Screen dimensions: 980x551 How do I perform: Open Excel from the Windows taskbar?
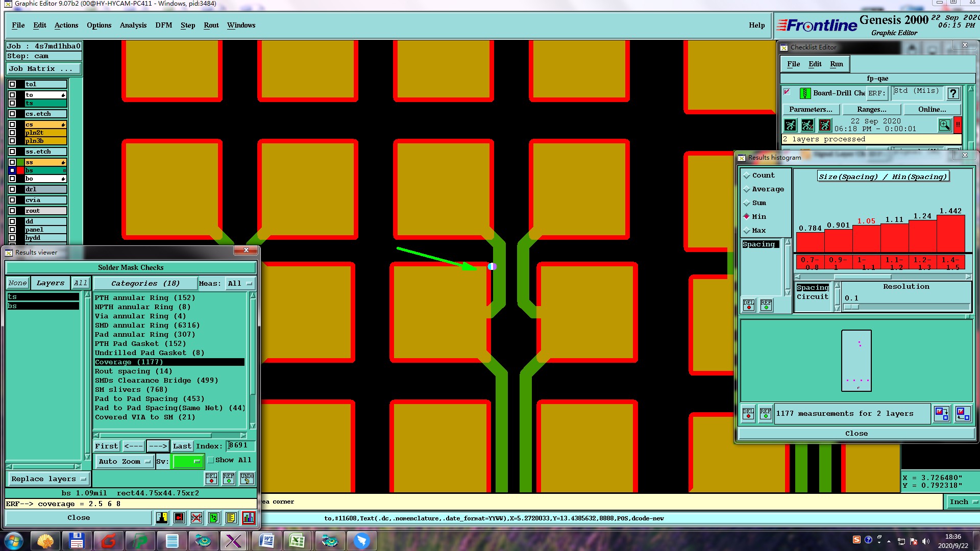297,540
